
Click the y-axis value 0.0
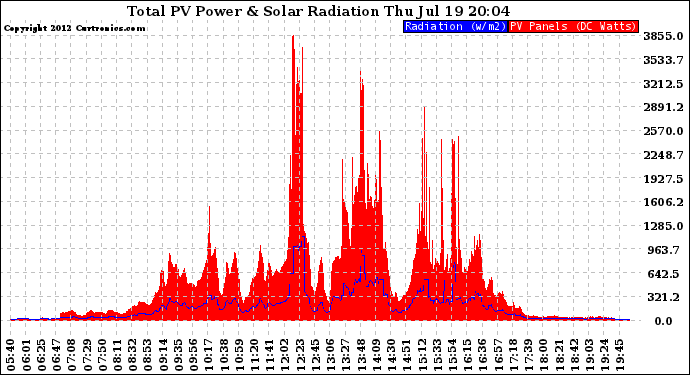pos(663,321)
